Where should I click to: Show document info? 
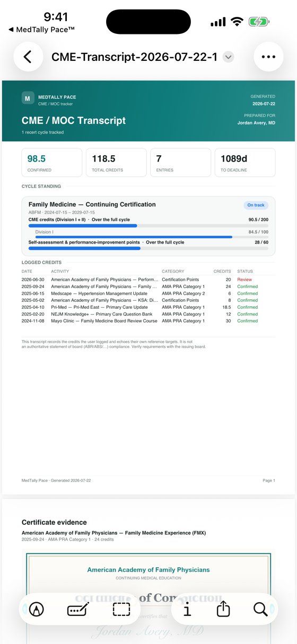[x=187, y=610]
